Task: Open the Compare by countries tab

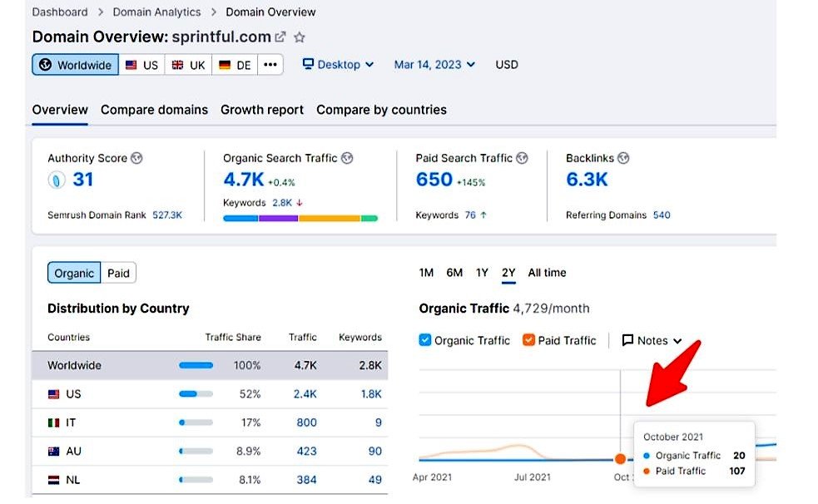Action: click(x=381, y=110)
